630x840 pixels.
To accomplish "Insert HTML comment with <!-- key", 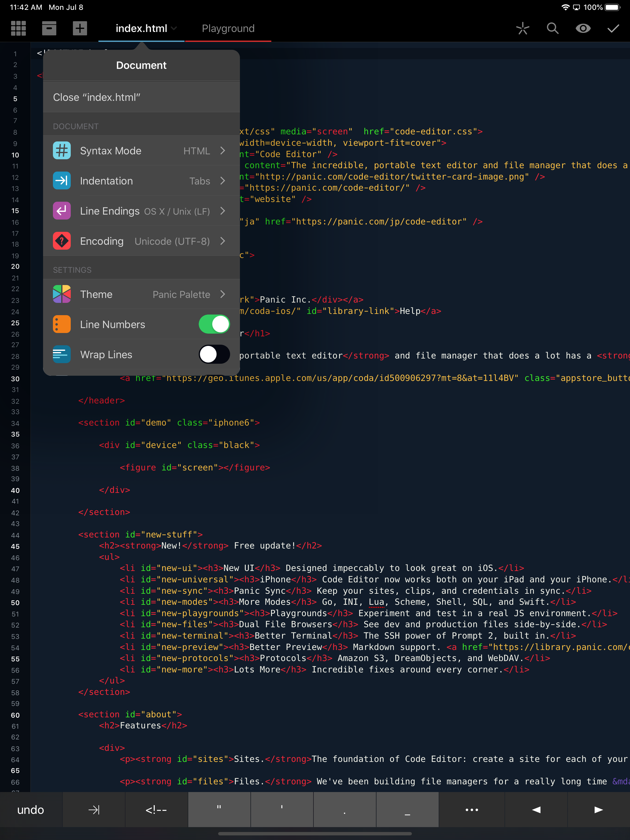I will pyautogui.click(x=156, y=810).
